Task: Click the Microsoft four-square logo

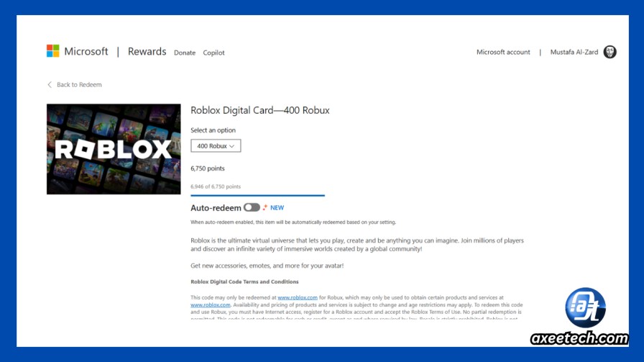Action: tap(52, 51)
